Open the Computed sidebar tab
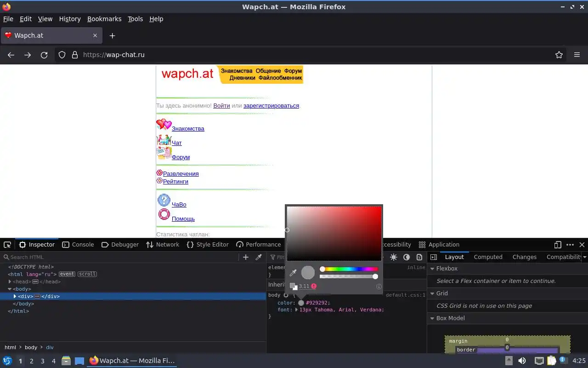The width and height of the screenshot is (588, 368). [x=488, y=257]
